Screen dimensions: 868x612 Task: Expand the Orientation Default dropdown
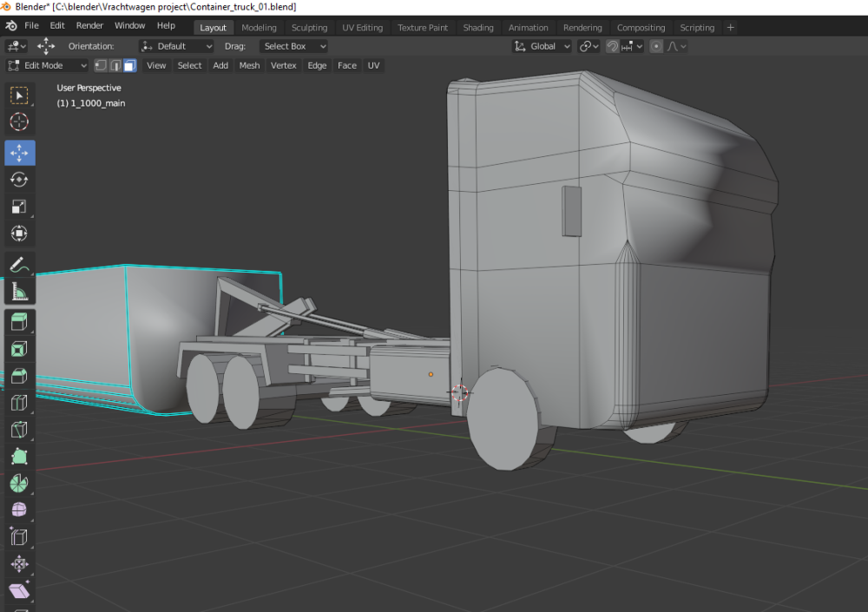click(177, 46)
